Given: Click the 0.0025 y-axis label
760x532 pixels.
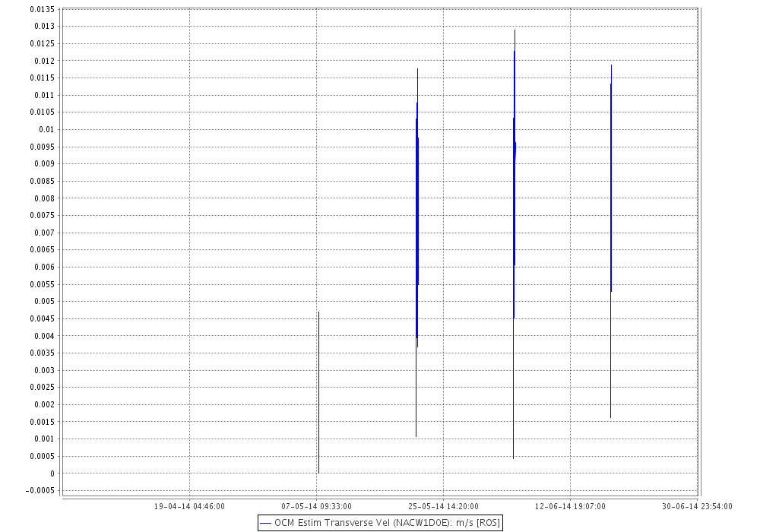Looking at the screenshot, I should click(42, 387).
